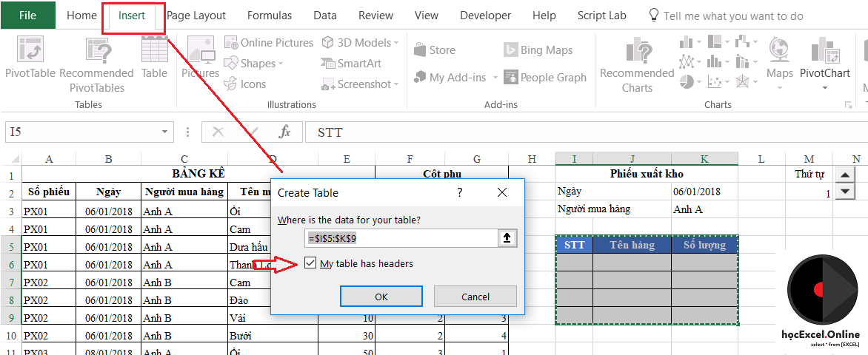Image resolution: width=868 pixels, height=355 pixels.
Task: Click the Tell me what you want search
Action: 732,16
